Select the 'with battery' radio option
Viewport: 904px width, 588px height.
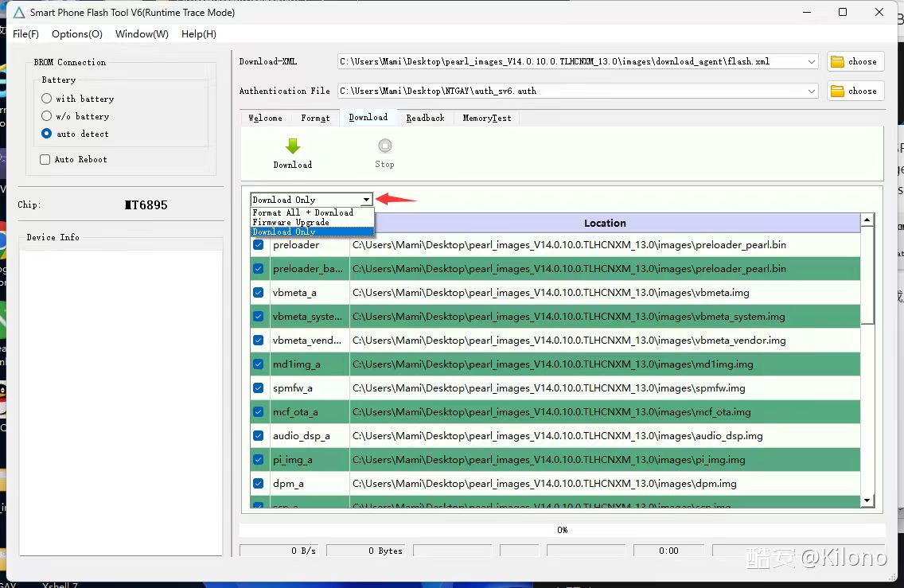[47, 99]
